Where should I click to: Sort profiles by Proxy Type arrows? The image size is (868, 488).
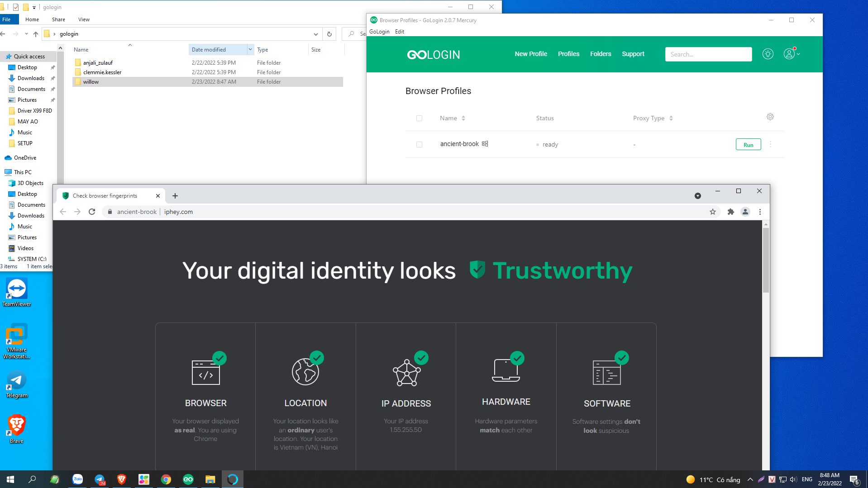(671, 118)
